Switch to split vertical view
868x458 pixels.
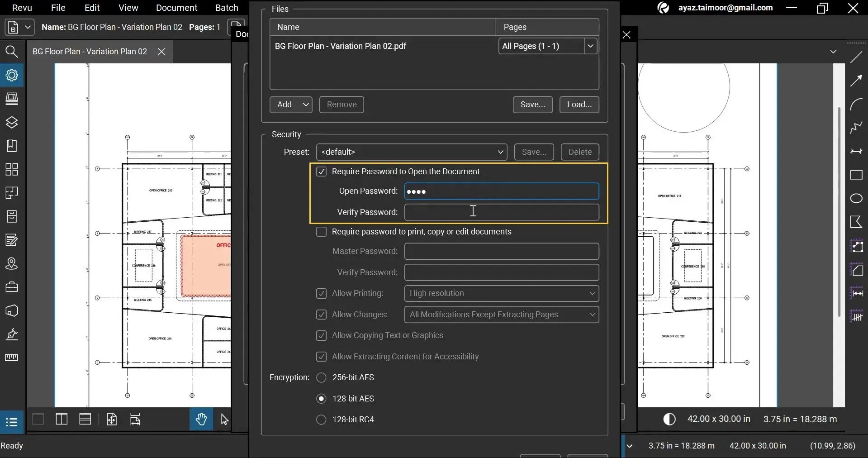pyautogui.click(x=62, y=419)
